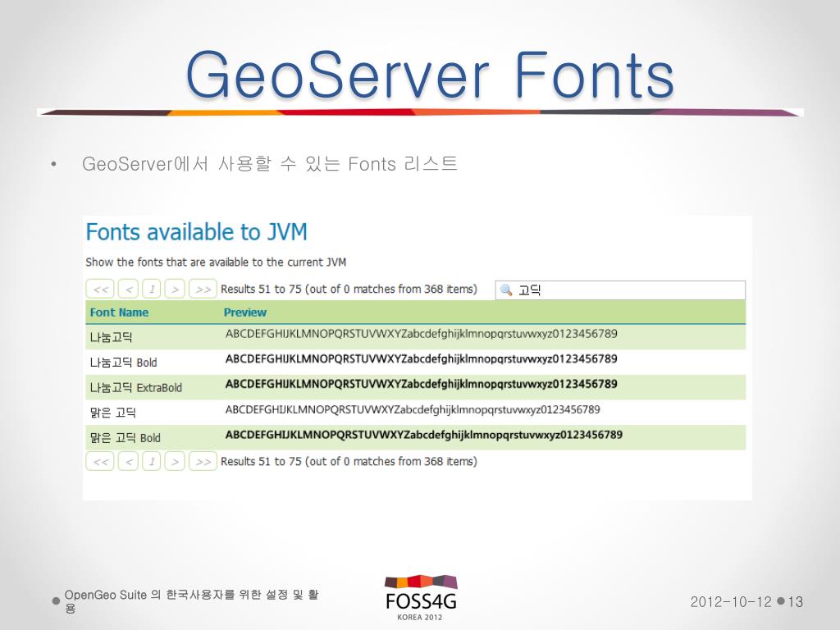Click the bullet text 'GeoServer에서 사용할 수 있는 Fonts 리스트'

point(269,163)
